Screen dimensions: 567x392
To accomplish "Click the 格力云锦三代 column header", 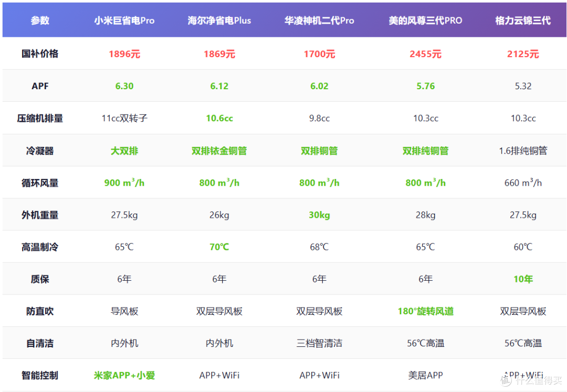I will [523, 20].
